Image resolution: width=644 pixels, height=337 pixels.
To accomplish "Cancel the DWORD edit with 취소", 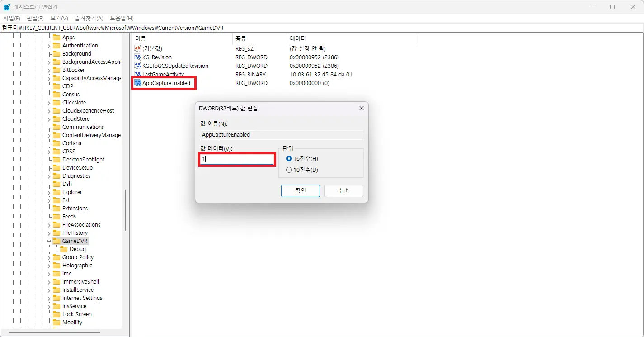I will pyautogui.click(x=344, y=190).
